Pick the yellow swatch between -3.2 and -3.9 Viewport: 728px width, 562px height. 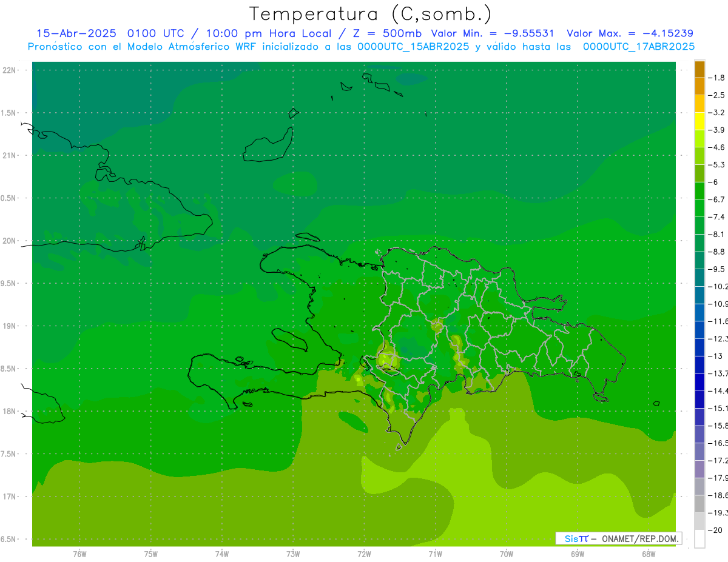pyautogui.click(x=699, y=121)
